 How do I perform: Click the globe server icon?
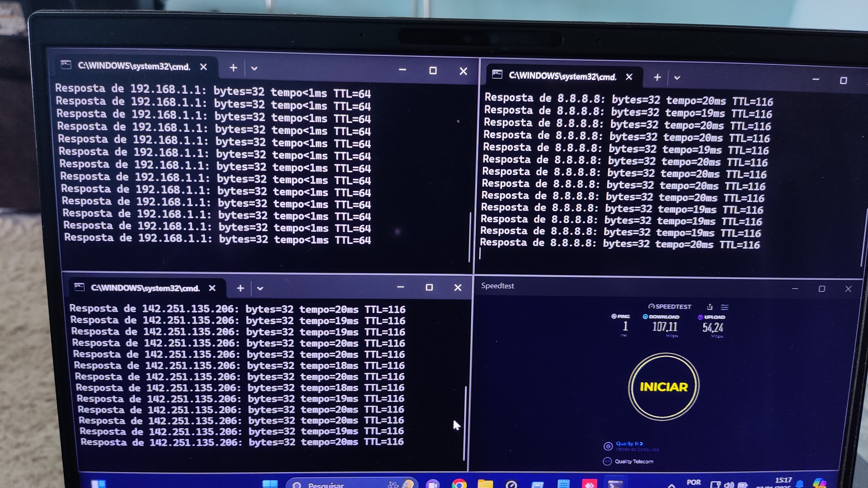[x=608, y=446]
